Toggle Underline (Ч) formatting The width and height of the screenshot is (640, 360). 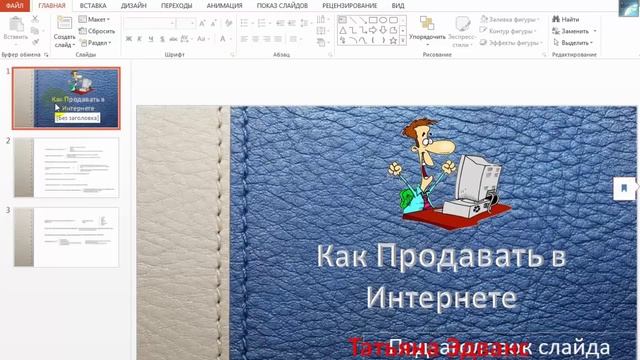pos(150,39)
